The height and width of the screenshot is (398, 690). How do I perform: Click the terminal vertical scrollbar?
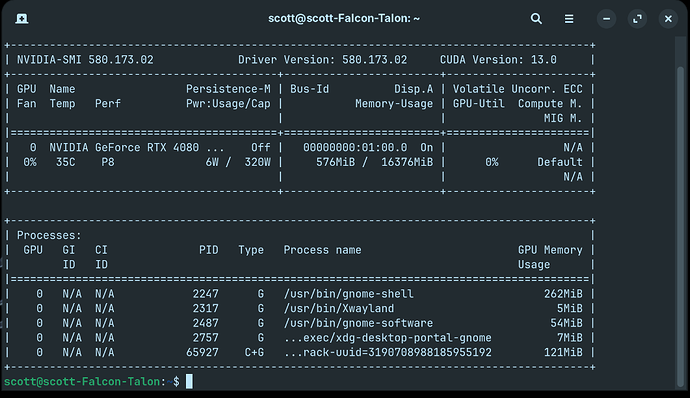point(680,226)
